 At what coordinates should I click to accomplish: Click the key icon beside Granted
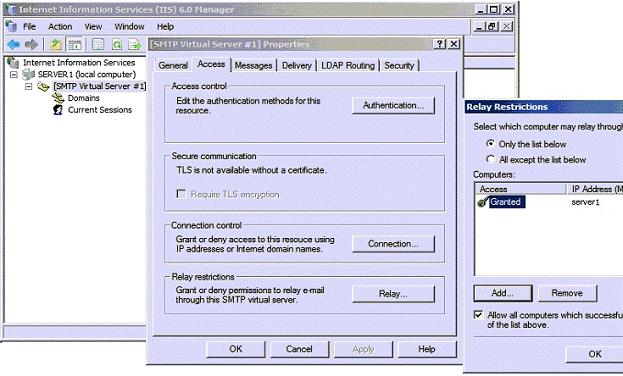coord(482,202)
